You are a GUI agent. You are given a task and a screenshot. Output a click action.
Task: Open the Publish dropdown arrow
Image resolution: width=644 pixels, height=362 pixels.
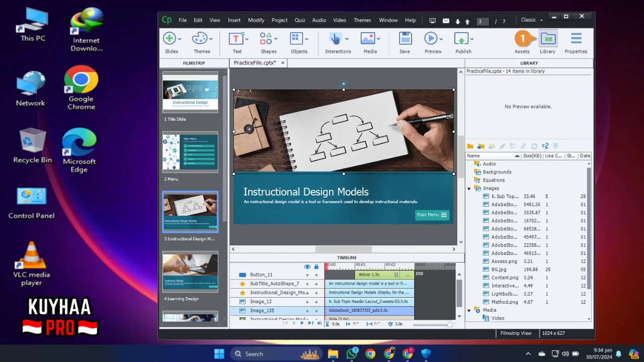(471, 39)
